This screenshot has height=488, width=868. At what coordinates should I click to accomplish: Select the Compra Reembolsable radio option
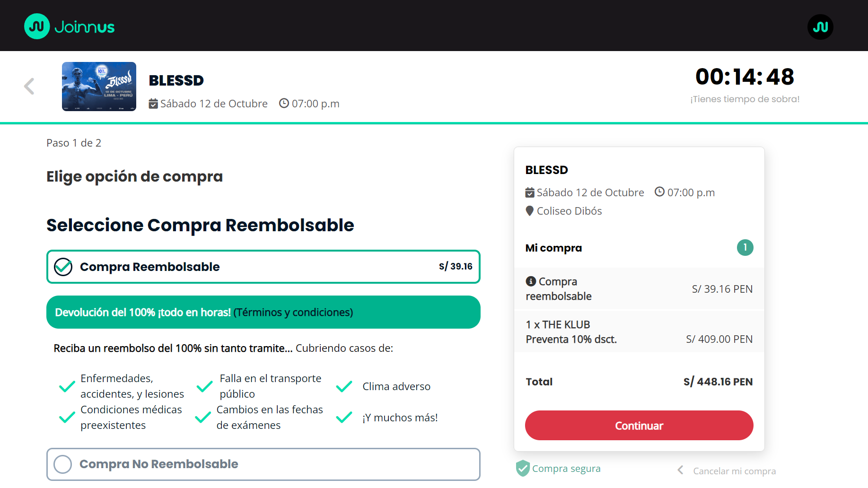(x=63, y=267)
